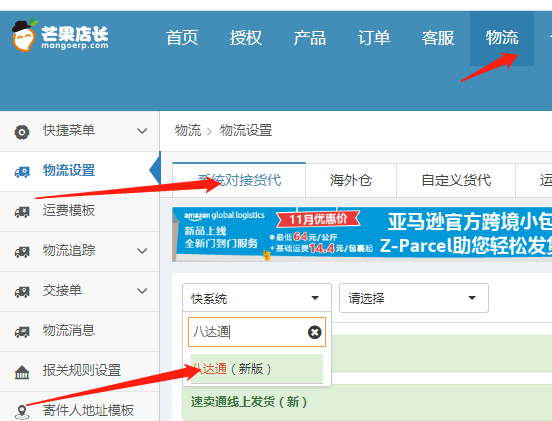Switch to the 海外仓 tab

click(351, 180)
